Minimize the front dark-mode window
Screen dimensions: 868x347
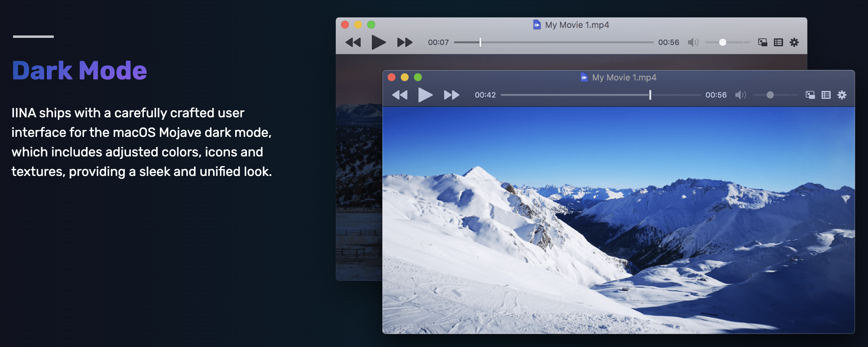pos(405,77)
